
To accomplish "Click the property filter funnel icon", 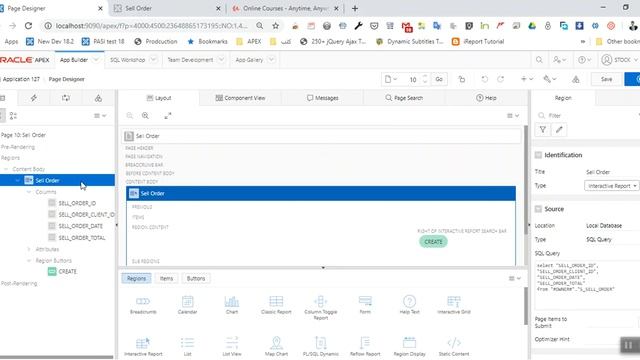I will tap(543, 130).
